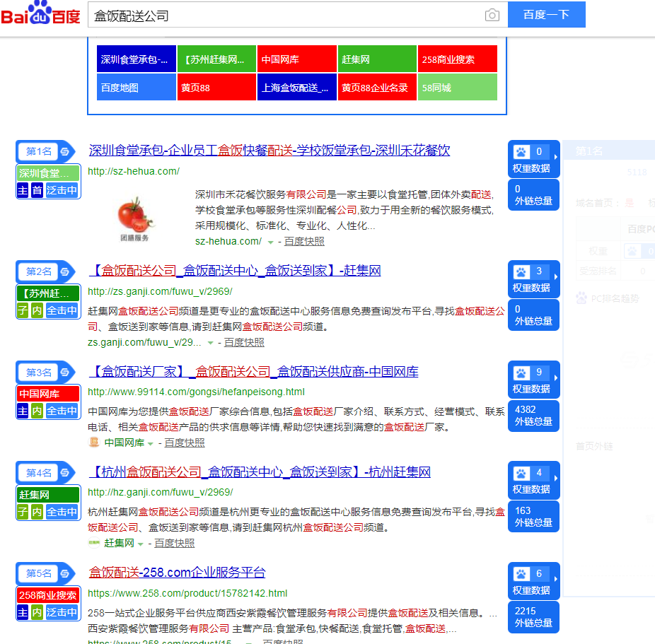
Task: Click the Baidu logo
Action: point(40,13)
